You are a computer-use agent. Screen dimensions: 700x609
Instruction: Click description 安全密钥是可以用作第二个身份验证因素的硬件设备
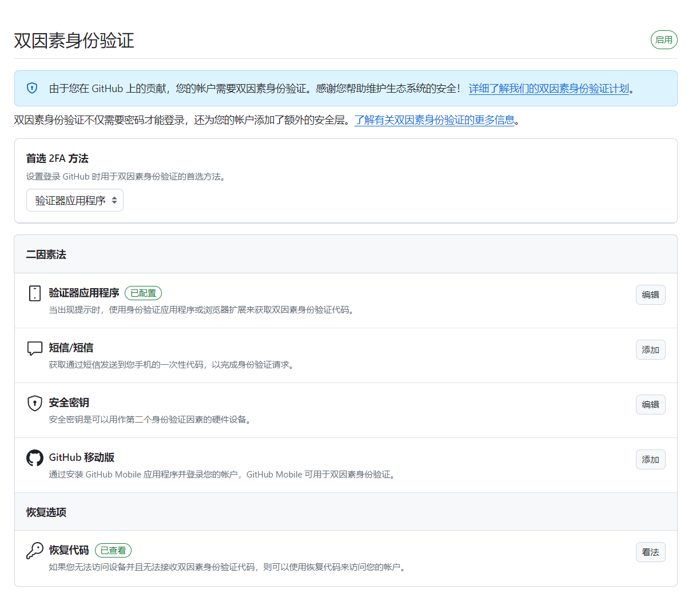point(152,420)
